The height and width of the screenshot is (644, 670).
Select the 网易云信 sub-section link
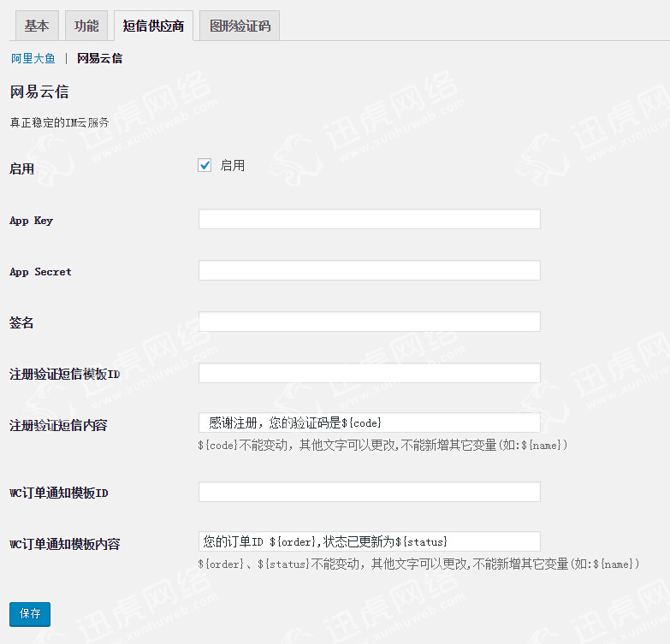(x=99, y=58)
